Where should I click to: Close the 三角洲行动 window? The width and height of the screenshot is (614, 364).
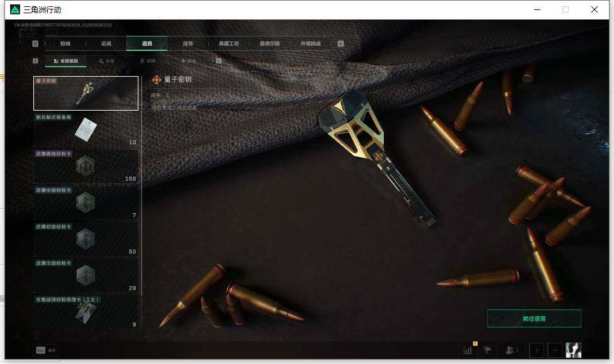pos(594,9)
